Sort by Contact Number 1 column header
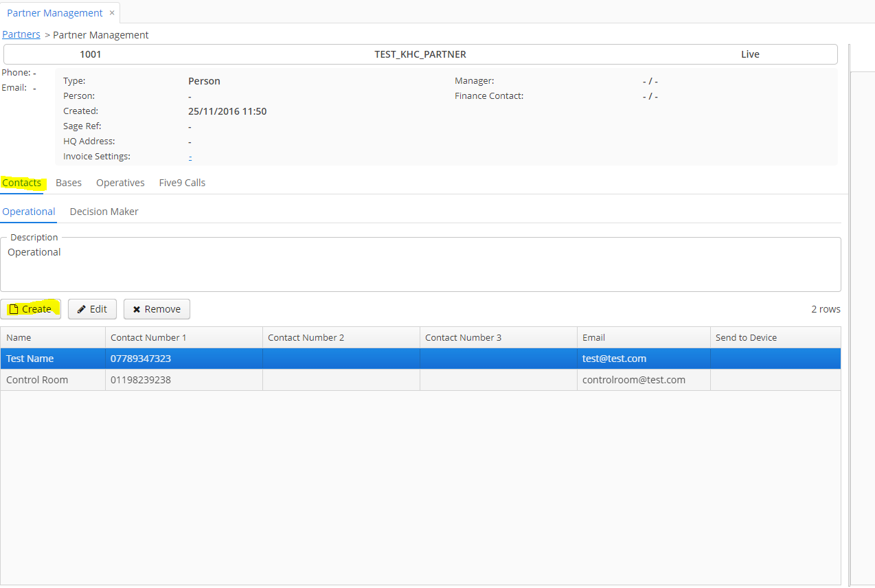875x588 pixels. coord(184,337)
